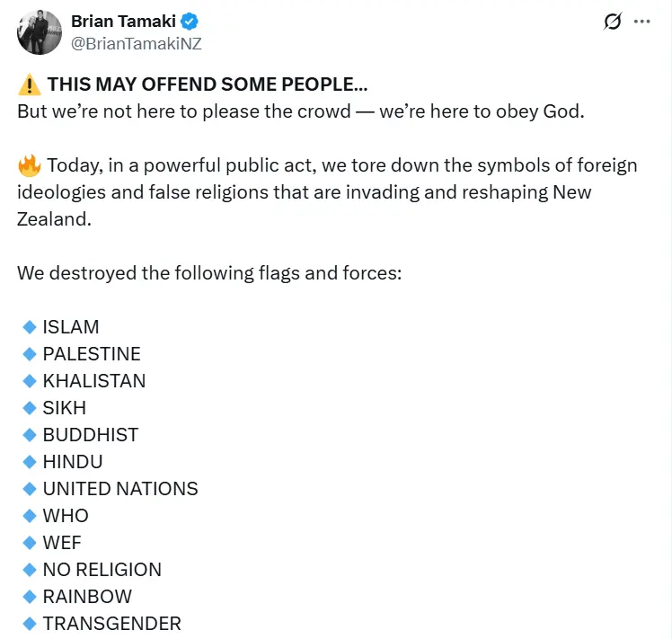Viewport: 672px width, 639px height.
Task: Click the yellow warning sign emoji
Action: (x=29, y=85)
